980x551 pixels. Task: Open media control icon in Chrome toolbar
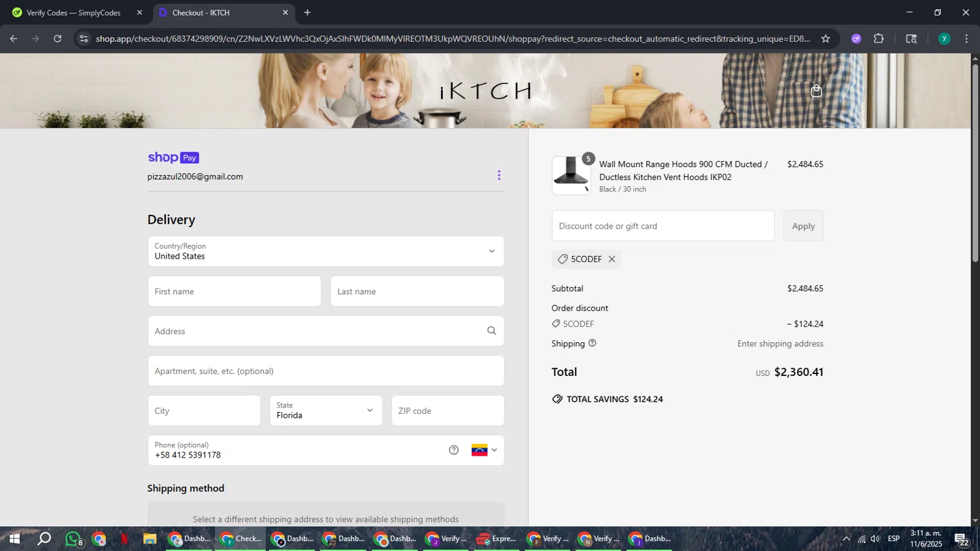point(911,39)
